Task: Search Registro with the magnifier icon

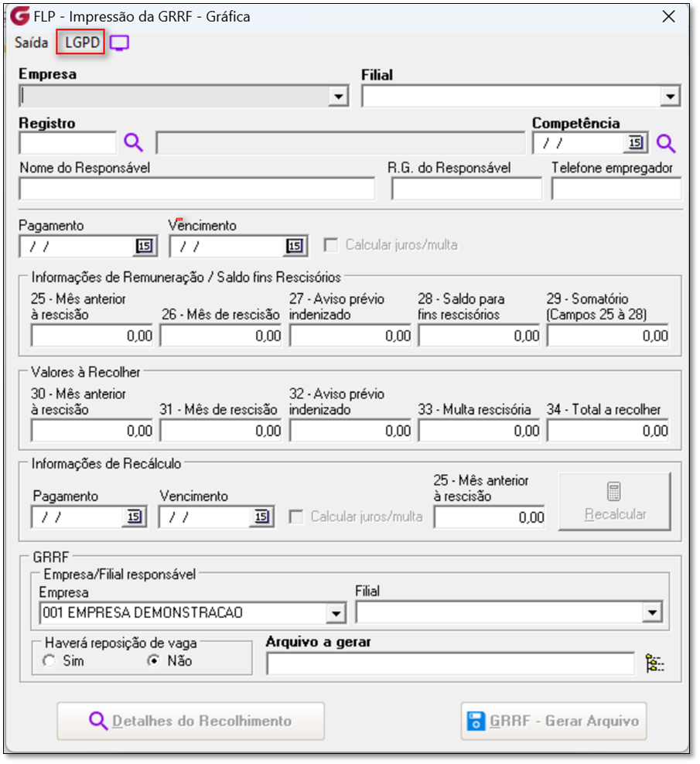Action: (x=133, y=143)
